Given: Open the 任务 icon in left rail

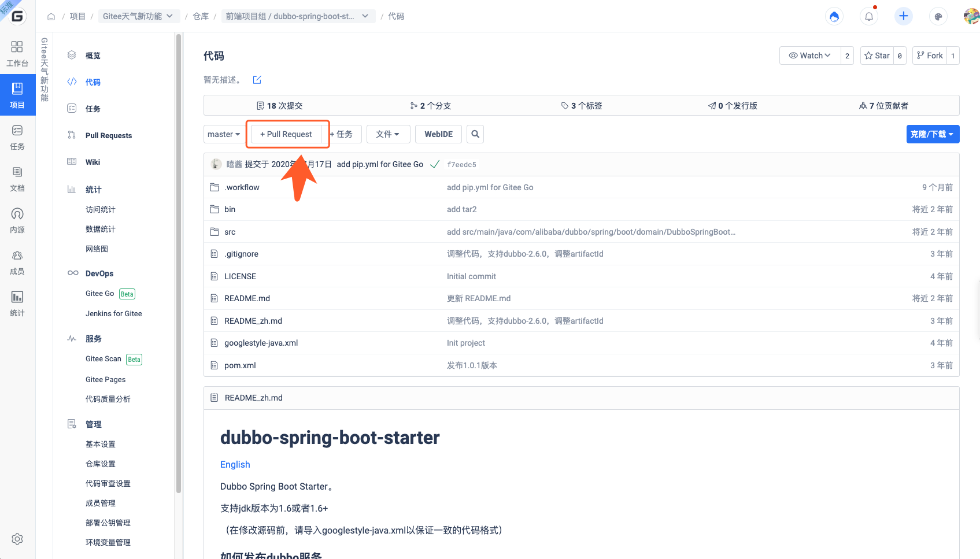Looking at the screenshot, I should (17, 137).
